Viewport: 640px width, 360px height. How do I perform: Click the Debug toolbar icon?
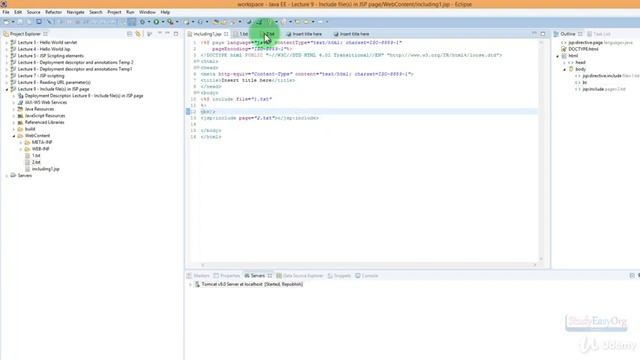point(142,22)
